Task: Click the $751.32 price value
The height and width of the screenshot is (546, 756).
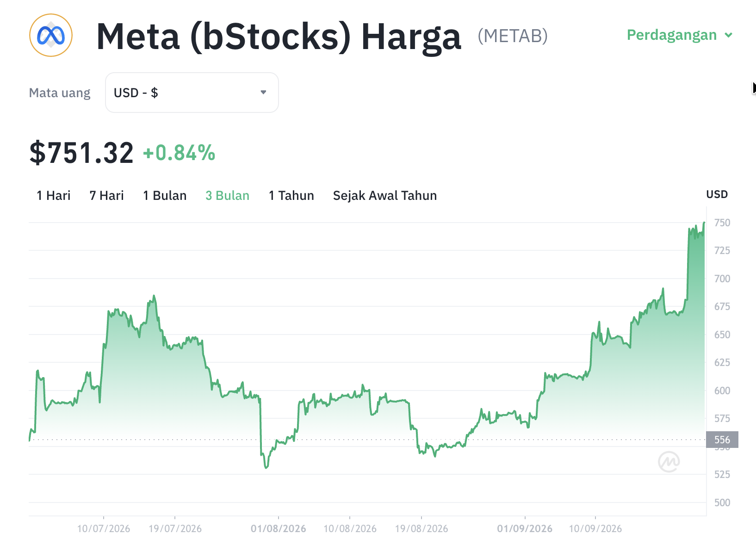Action: [81, 153]
